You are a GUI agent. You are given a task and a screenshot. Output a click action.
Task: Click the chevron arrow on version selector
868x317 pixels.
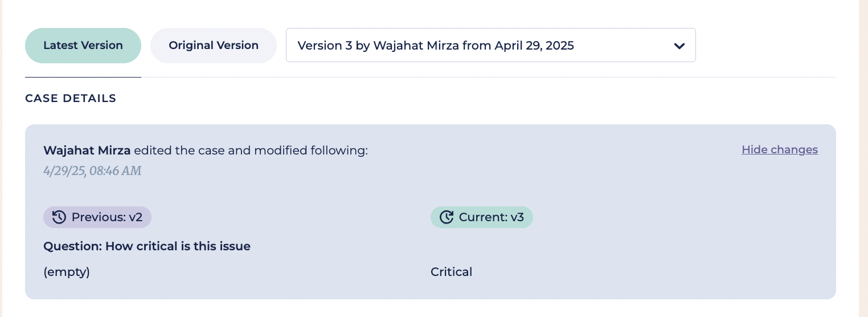(x=679, y=46)
